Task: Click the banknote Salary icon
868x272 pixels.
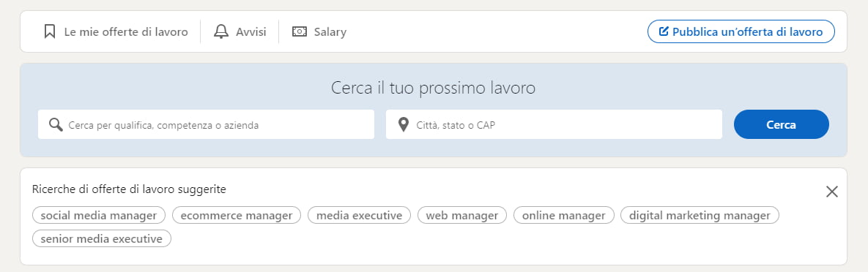Action: (x=300, y=31)
